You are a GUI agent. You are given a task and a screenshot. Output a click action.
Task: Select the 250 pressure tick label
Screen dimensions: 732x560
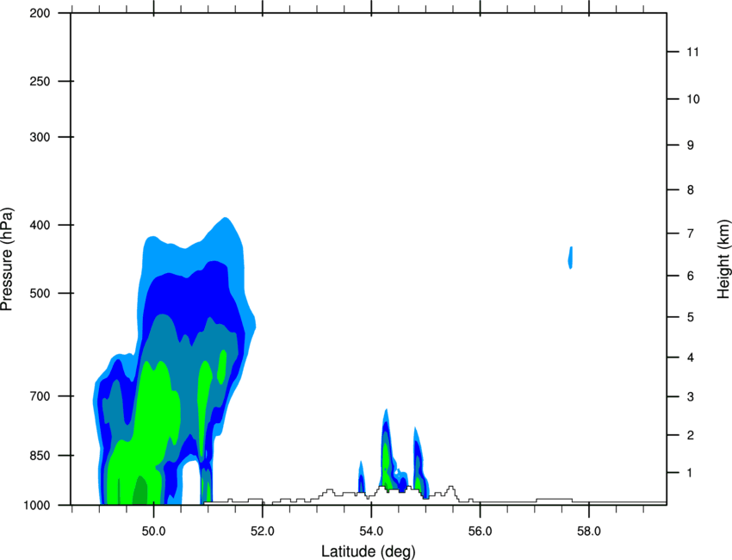point(40,81)
